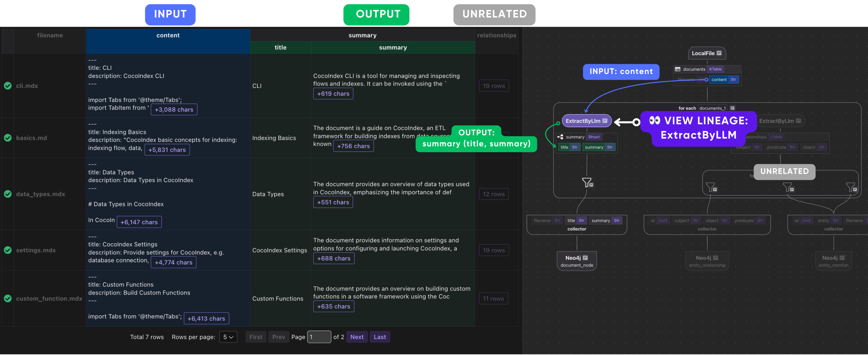This screenshot has height=355, width=868.
Task: Select the summary Str field under summary Struct
Action: click(599, 147)
